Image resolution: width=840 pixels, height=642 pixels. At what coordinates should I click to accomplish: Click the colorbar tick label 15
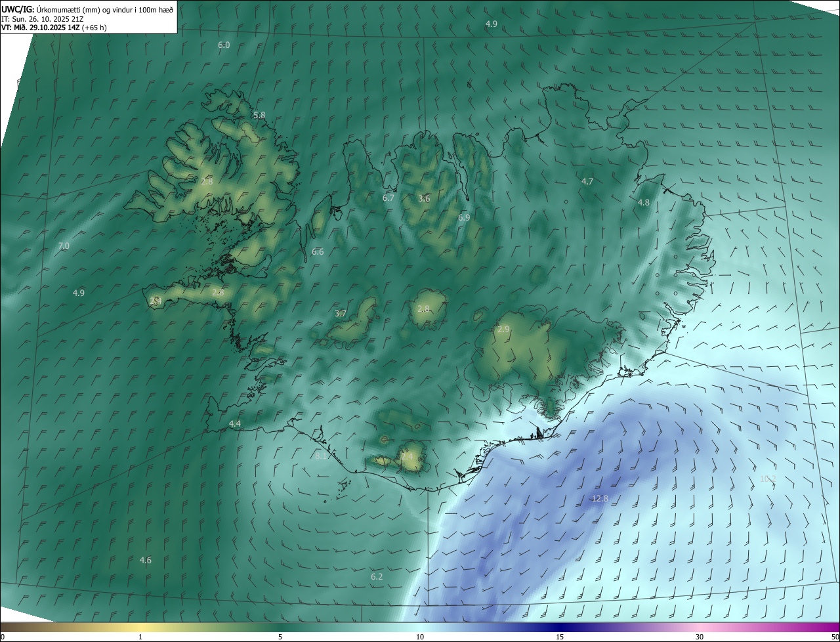(x=560, y=637)
